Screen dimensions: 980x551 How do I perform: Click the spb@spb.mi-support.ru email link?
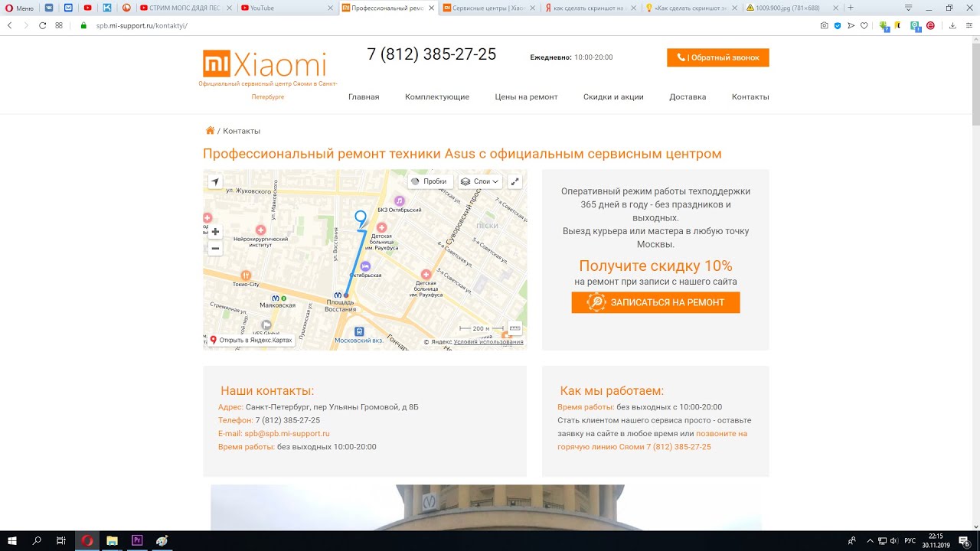[x=287, y=433]
